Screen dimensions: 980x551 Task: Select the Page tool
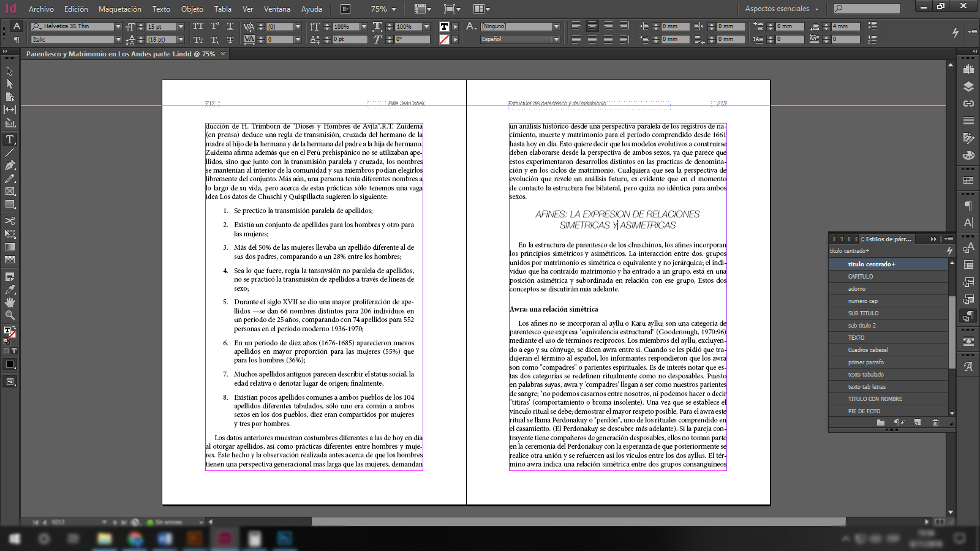[10, 97]
